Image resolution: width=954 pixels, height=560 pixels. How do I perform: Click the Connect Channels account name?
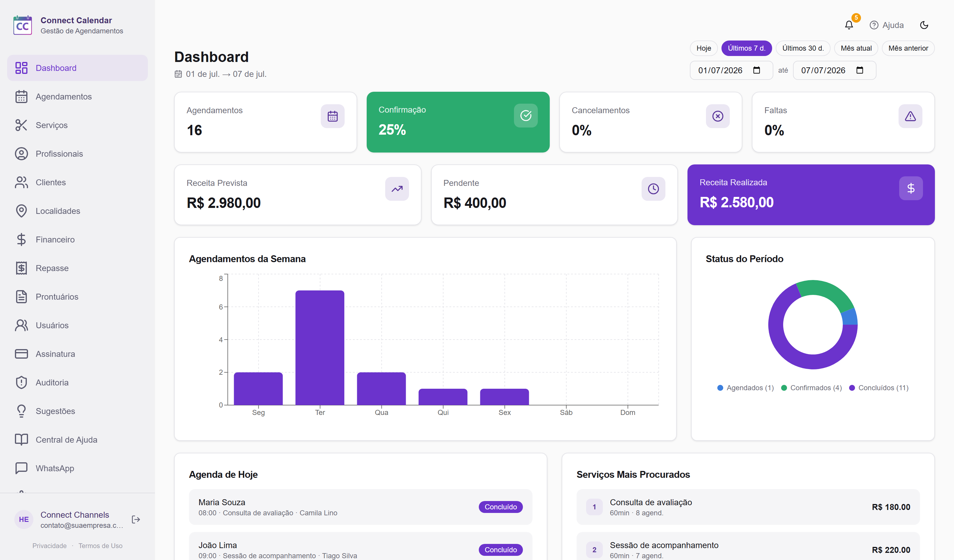pos(75,515)
